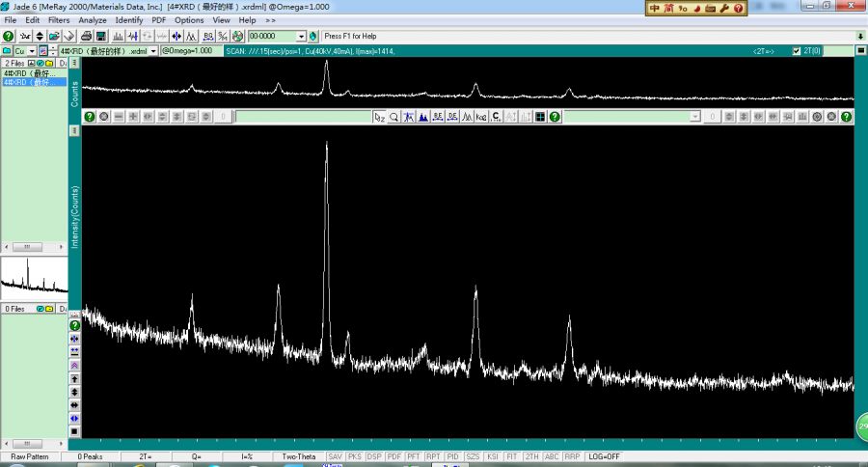Click the green help icon in lower toolbar
Image resolution: width=868 pixels, height=467 pixels.
click(90, 117)
